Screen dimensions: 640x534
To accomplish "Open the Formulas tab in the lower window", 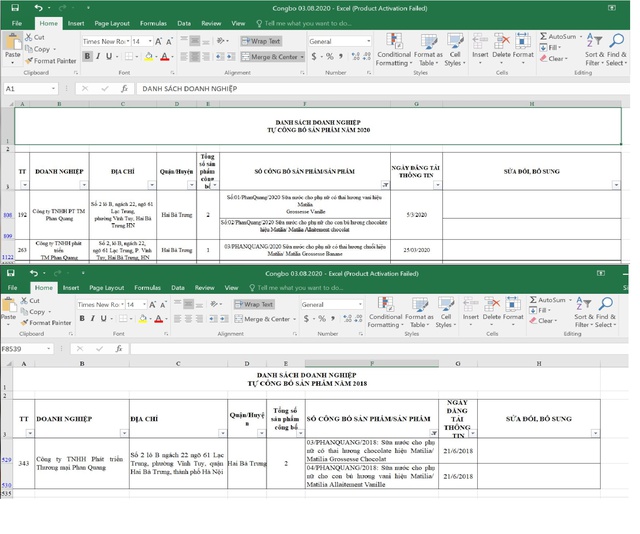I will click(x=146, y=287).
